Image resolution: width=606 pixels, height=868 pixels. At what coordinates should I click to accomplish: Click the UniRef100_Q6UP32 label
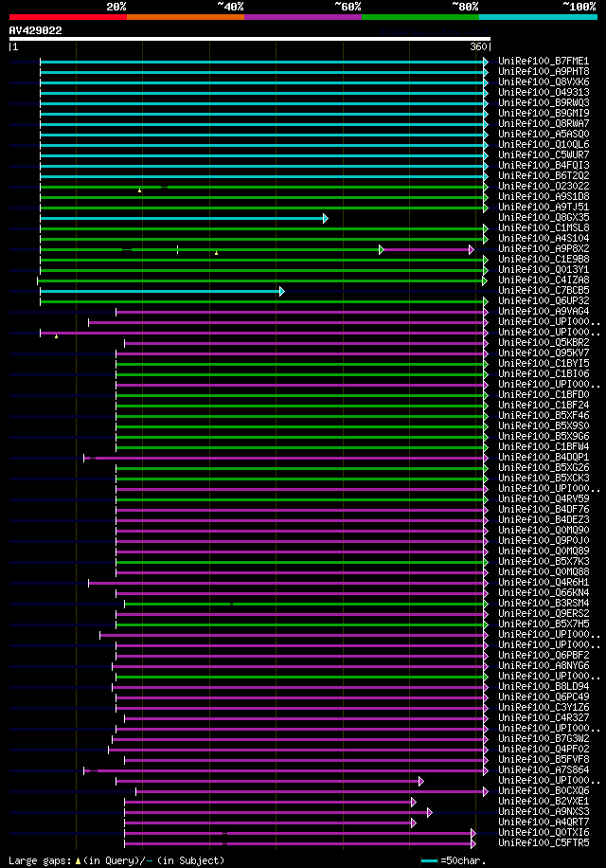[544, 300]
